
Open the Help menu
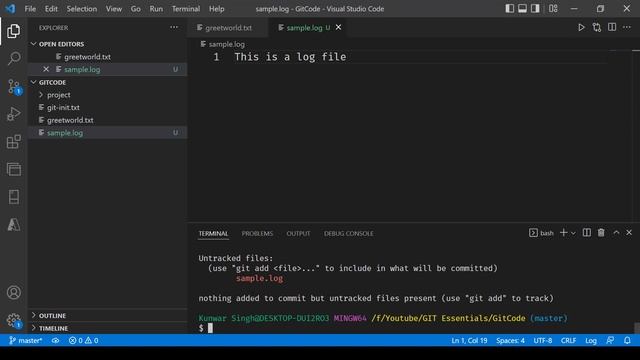[x=217, y=9]
